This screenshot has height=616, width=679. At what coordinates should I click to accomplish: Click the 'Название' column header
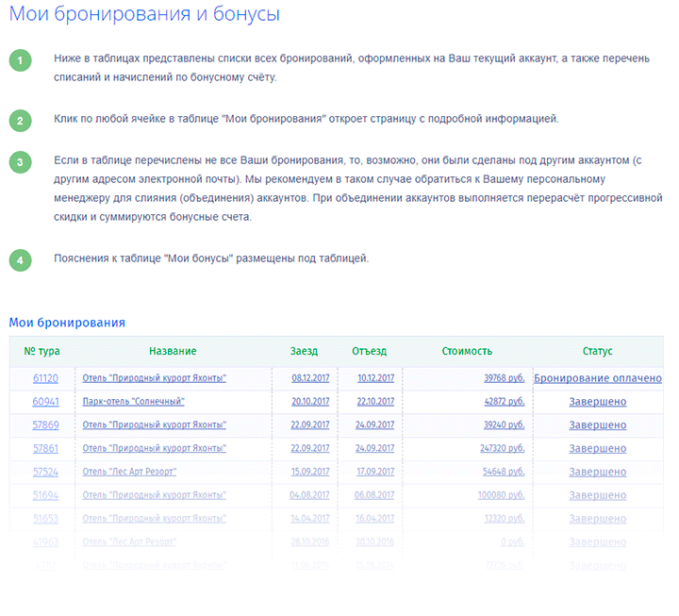click(173, 351)
